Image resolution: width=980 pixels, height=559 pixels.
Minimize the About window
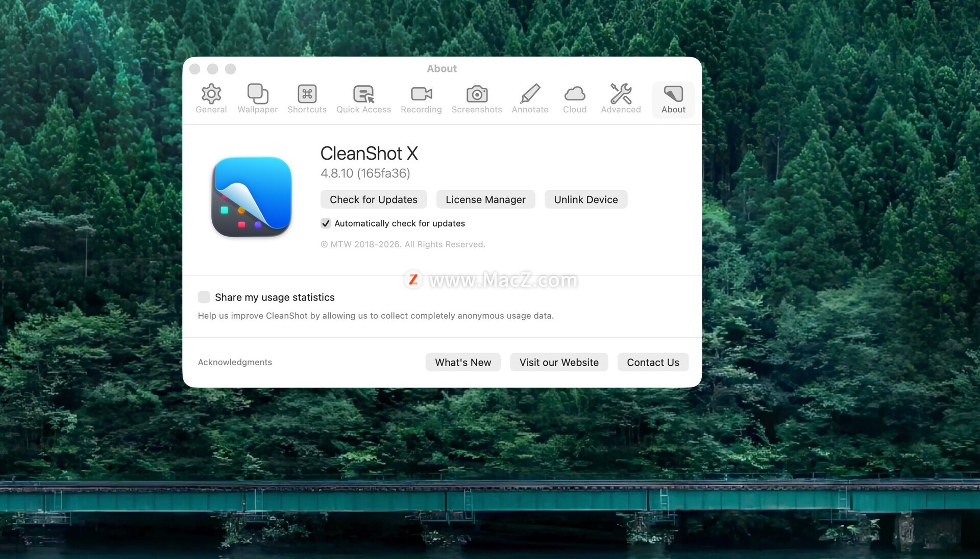pyautogui.click(x=212, y=69)
